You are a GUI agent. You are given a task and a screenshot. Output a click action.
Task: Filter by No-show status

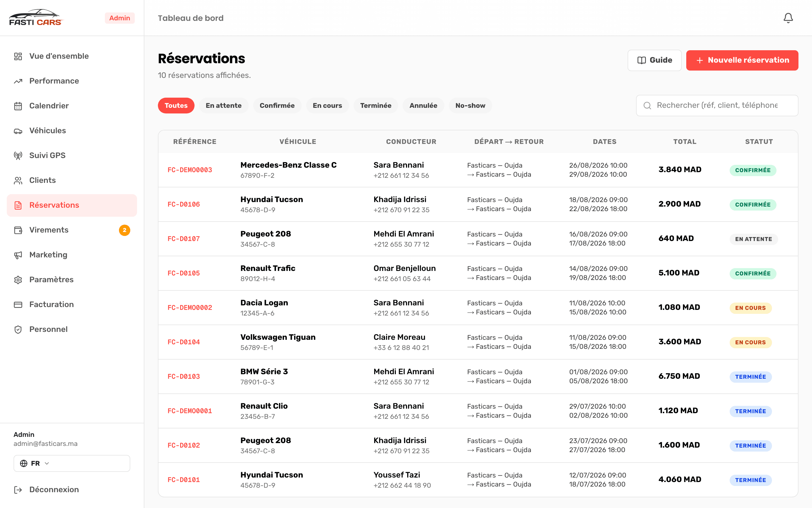coord(470,106)
